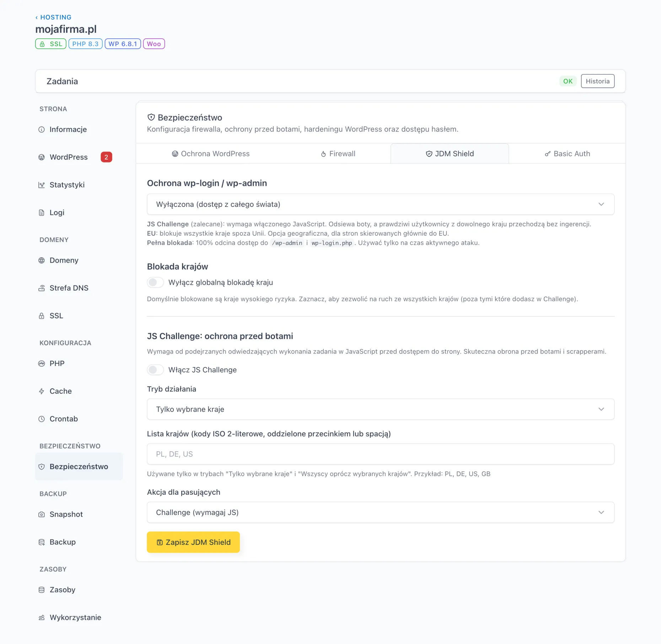Image resolution: width=661 pixels, height=644 pixels.
Task: Enable the Włącz JS Challenge switch
Action: point(155,370)
